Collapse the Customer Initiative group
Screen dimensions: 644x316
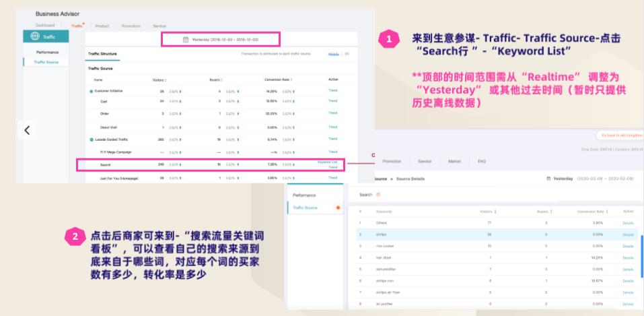coord(91,91)
